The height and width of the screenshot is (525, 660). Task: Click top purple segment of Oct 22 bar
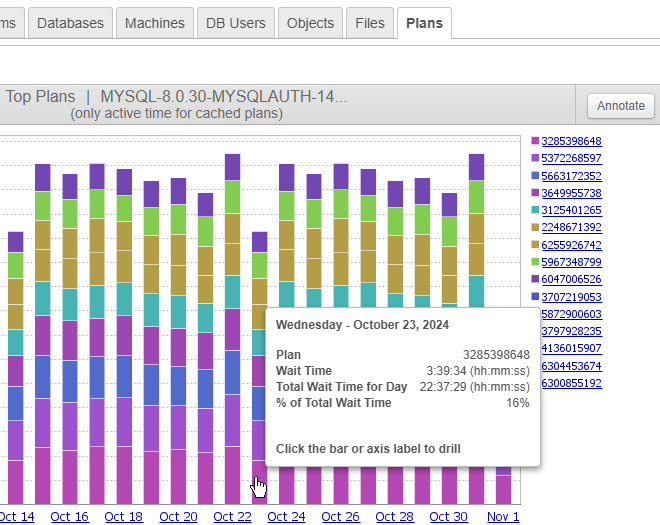click(x=232, y=167)
